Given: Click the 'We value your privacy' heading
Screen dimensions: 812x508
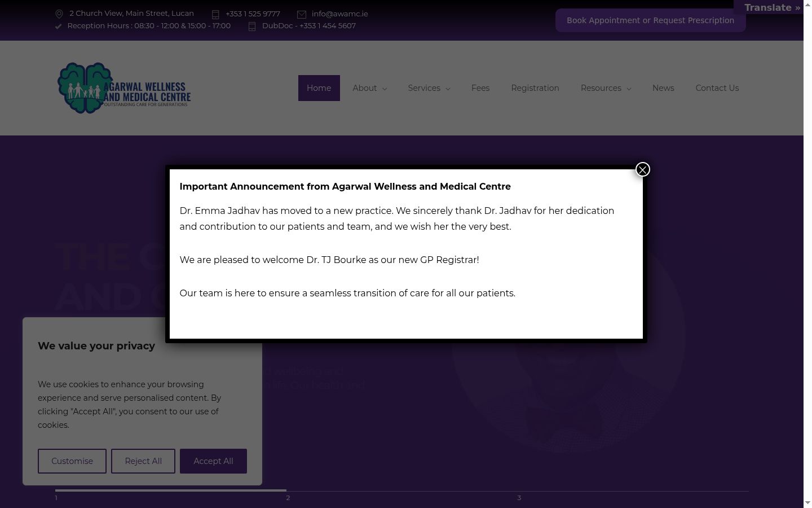Looking at the screenshot, I should pyautogui.click(x=96, y=346).
